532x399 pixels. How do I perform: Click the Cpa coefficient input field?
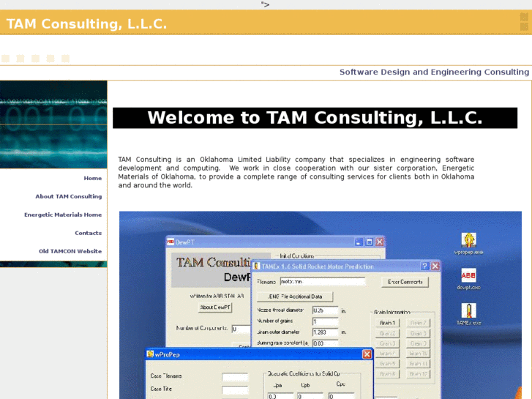(280, 396)
